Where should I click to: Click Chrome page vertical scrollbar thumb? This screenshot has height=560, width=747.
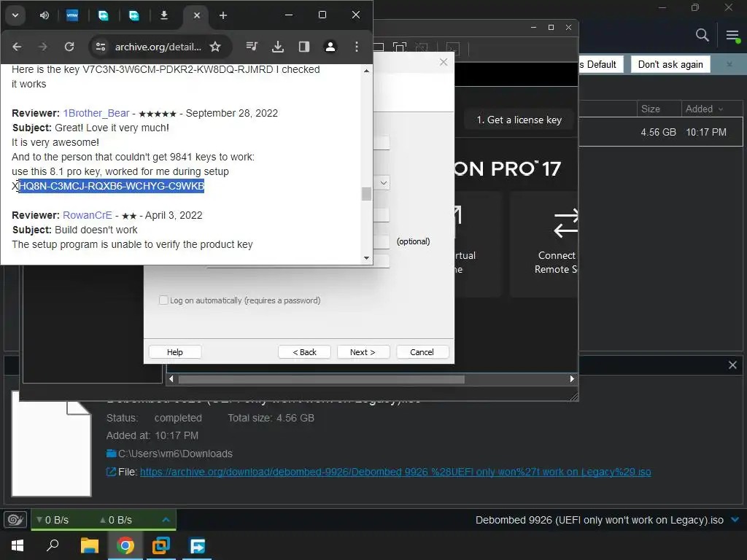[366, 194]
